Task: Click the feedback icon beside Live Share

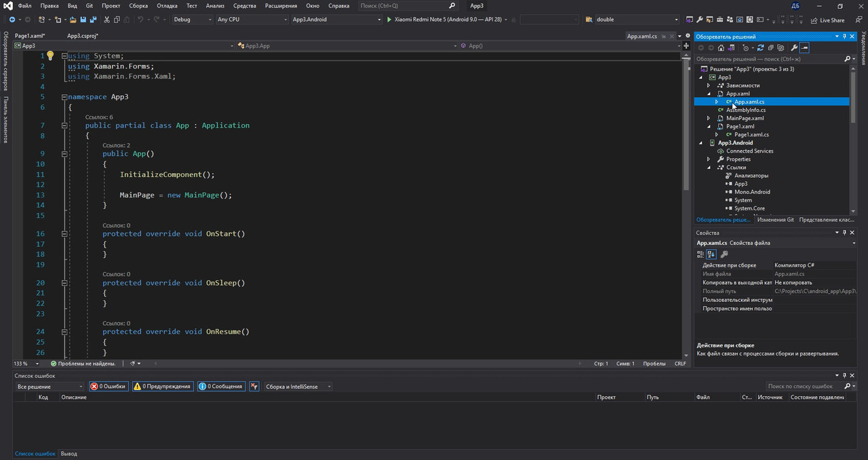Action: pos(859,20)
